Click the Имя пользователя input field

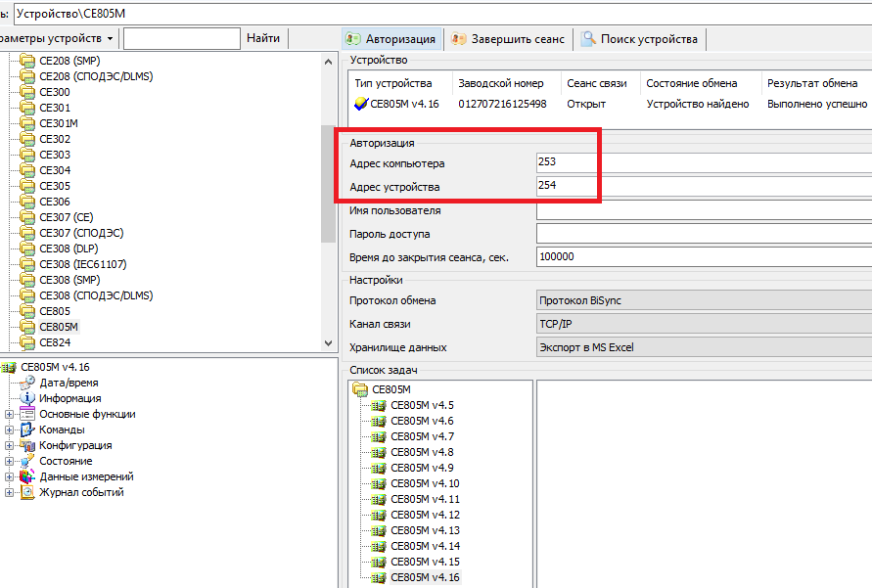(x=703, y=210)
